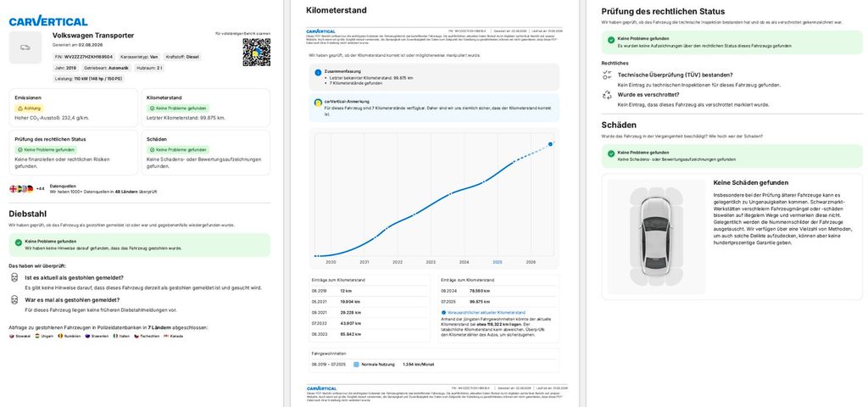The image size is (868, 407).
Task: Click the 'Karosserietyp: Van' chip
Action: point(139,57)
